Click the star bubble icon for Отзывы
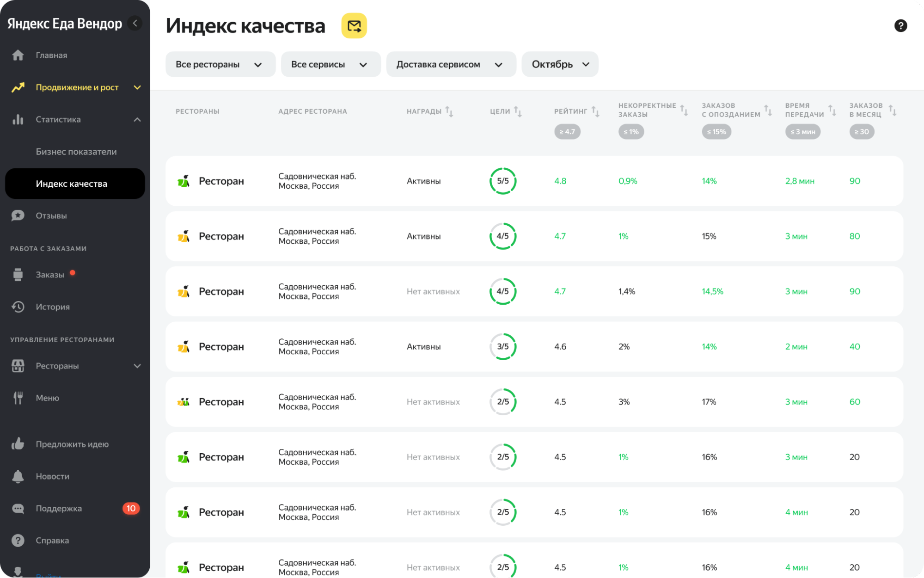This screenshot has width=924, height=578. point(18,215)
